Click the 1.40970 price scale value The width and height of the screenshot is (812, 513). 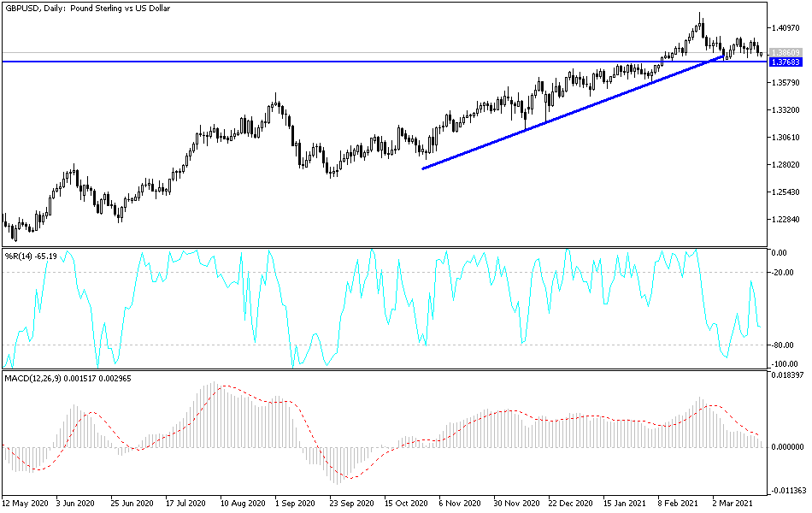click(787, 28)
